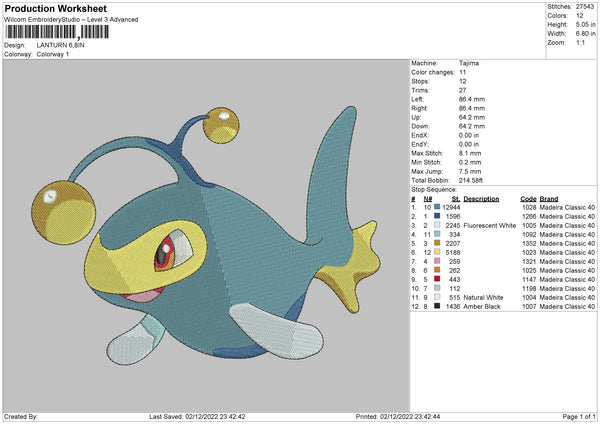Viewport: 600px width, 424px height.
Task: Select the 'St.' column header
Action: click(456, 199)
